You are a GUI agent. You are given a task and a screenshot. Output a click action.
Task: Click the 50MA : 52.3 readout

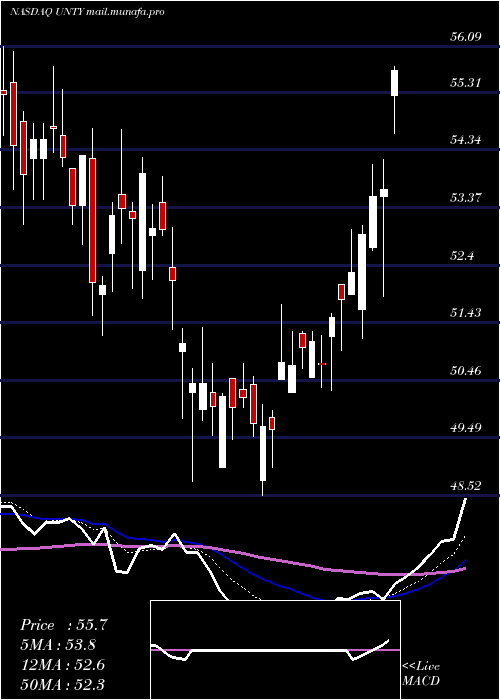coord(62,684)
